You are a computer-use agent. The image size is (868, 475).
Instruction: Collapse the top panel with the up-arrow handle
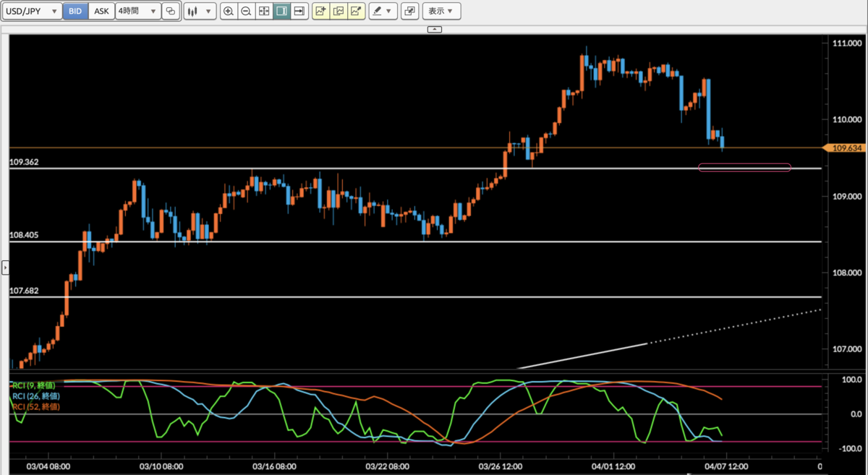(x=434, y=29)
